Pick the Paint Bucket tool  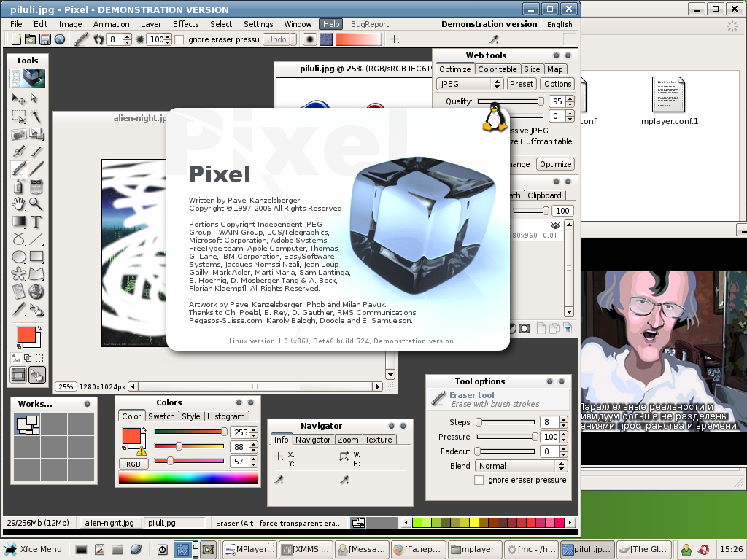(36, 186)
